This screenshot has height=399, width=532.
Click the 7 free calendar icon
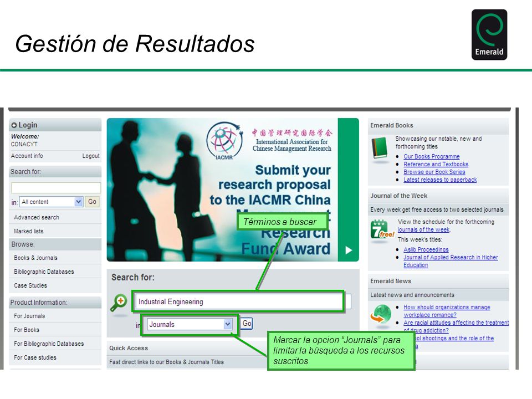click(x=382, y=229)
